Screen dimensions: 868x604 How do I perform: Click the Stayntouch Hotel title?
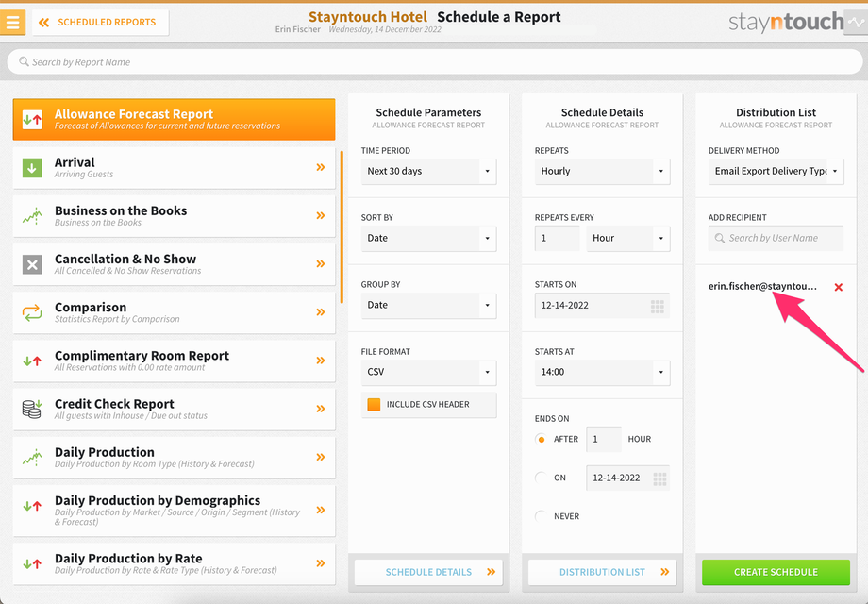pos(368,17)
